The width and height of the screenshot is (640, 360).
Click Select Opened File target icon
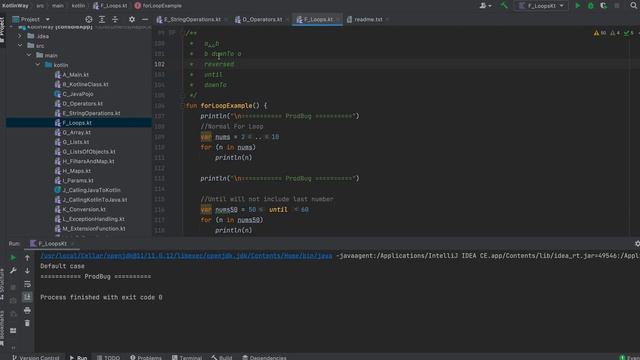pos(89,19)
